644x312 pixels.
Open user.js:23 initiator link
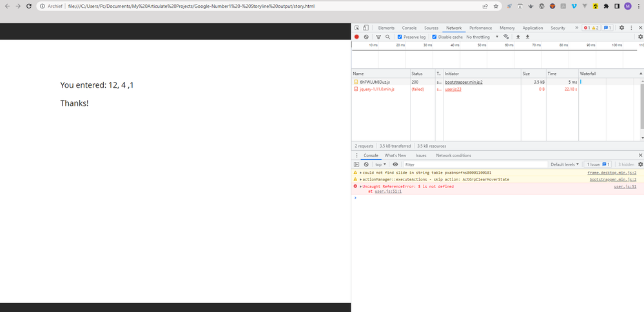click(453, 89)
